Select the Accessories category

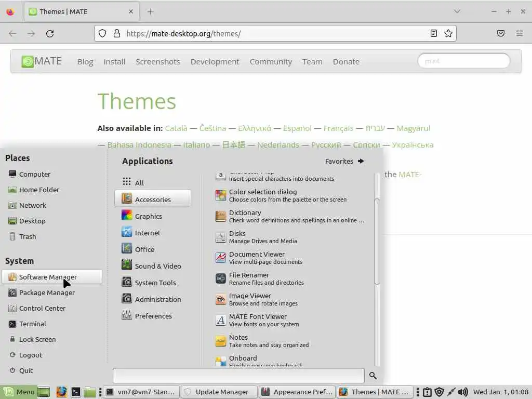(153, 198)
